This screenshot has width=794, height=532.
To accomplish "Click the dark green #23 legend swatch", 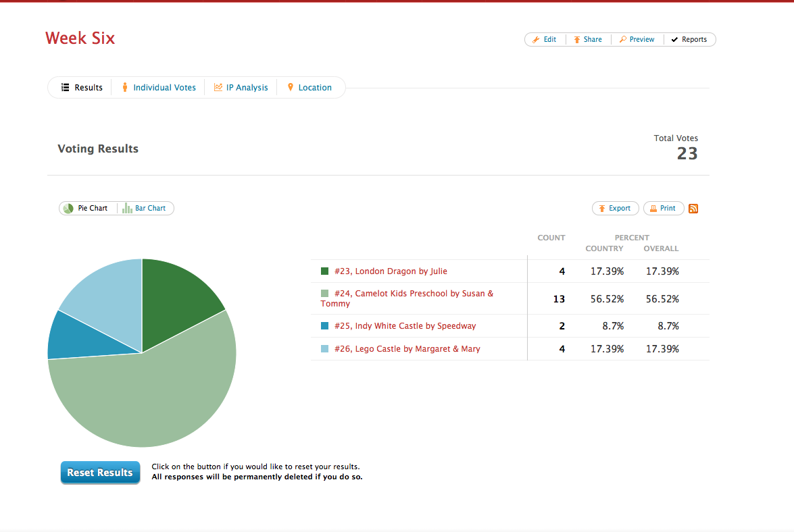I will click(x=324, y=271).
